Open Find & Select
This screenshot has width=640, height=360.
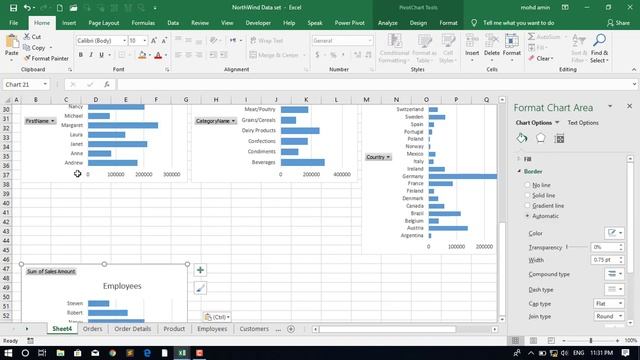point(599,48)
